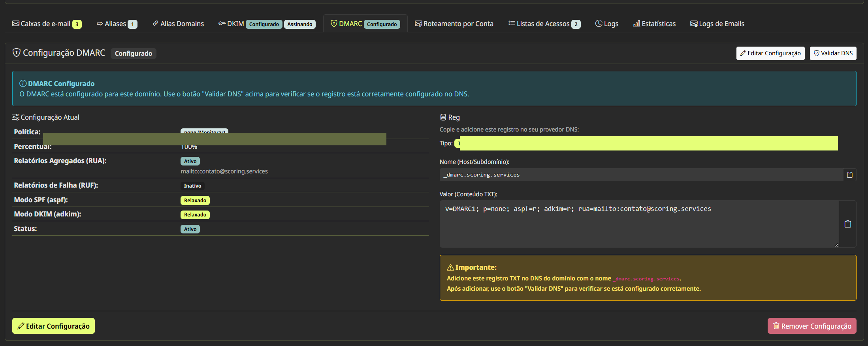Click the envelope icon beside Caixas de e-mail

[x=16, y=24]
